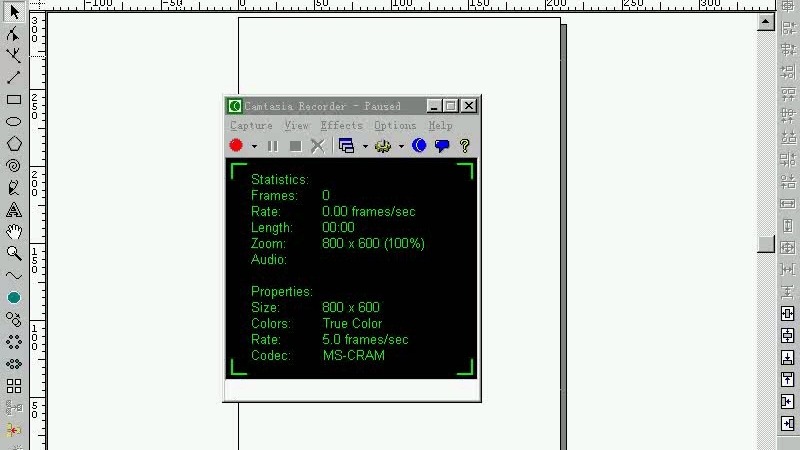800x450 pixels.
Task: Click the boxed horizontal-arrows center on page icon
Action: pyautogui.click(x=788, y=313)
